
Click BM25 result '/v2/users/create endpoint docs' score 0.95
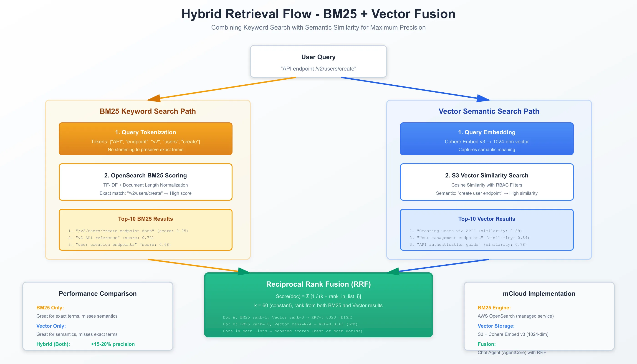(128, 231)
